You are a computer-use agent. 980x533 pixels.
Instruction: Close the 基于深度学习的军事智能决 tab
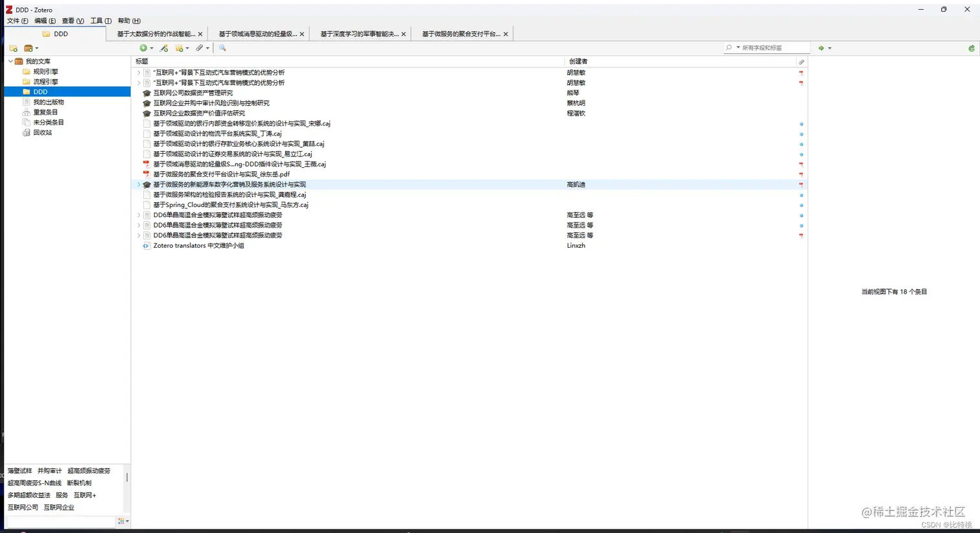click(404, 34)
